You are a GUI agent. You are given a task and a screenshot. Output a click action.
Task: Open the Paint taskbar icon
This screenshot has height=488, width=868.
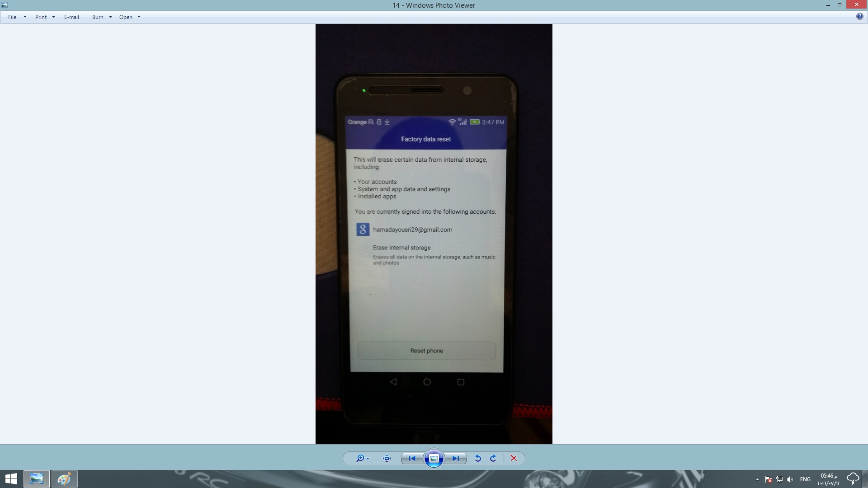pyautogui.click(x=64, y=479)
